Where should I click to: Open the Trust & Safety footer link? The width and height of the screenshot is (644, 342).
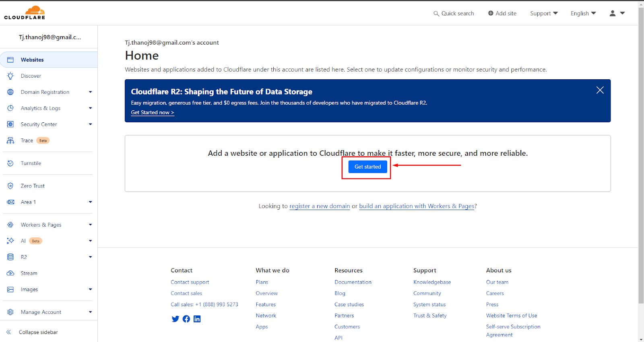click(430, 316)
